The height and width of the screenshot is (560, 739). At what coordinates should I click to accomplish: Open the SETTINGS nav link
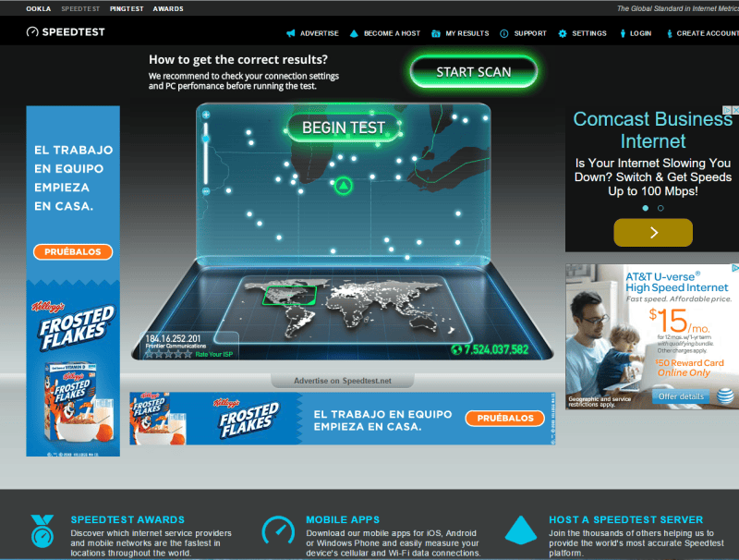pos(589,33)
